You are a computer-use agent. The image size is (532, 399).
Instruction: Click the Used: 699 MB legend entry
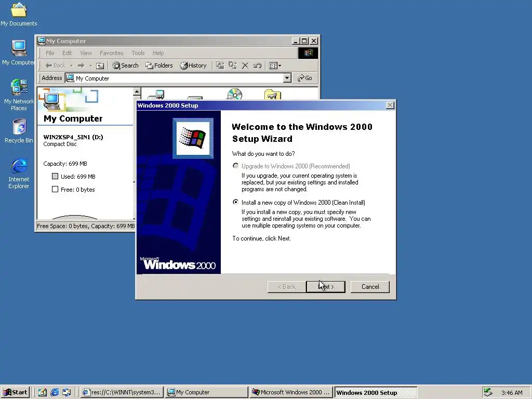tap(74, 177)
